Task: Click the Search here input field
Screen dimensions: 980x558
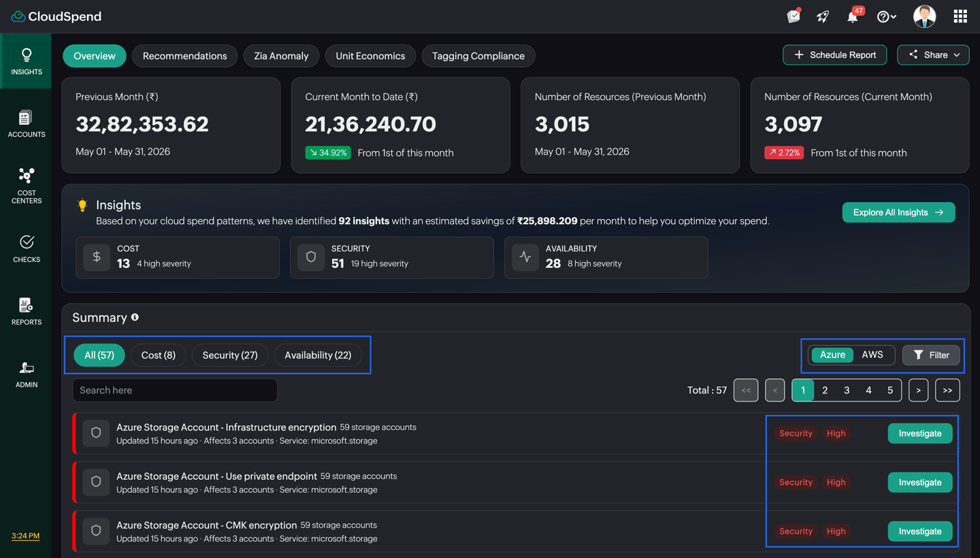Action: click(x=175, y=390)
